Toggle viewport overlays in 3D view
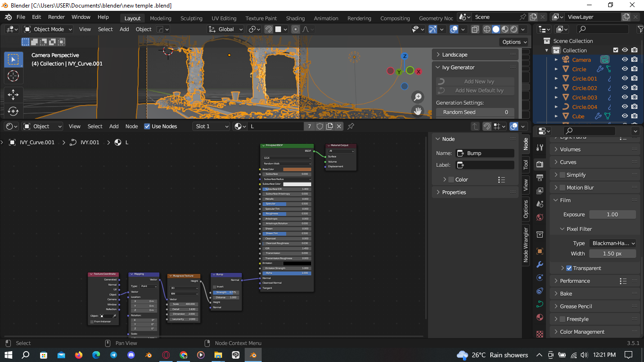The height and width of the screenshot is (362, 644). click(x=454, y=29)
